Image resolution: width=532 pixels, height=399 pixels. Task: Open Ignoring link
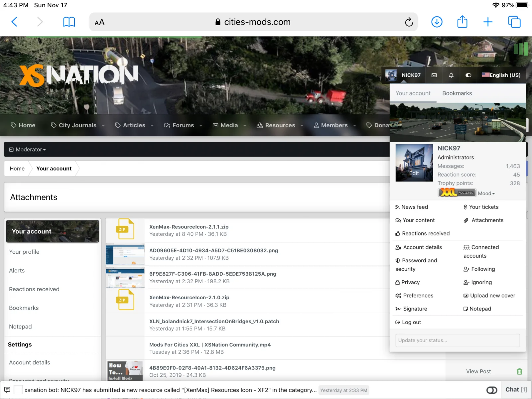477,282
